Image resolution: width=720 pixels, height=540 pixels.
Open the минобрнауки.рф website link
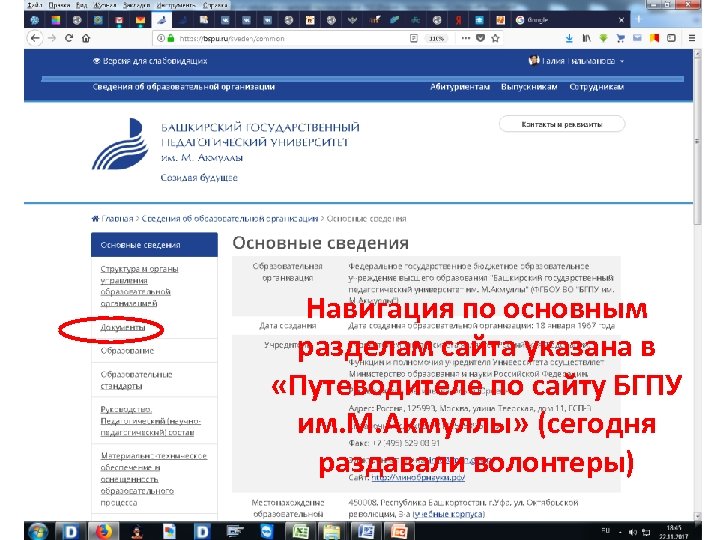click(418, 478)
